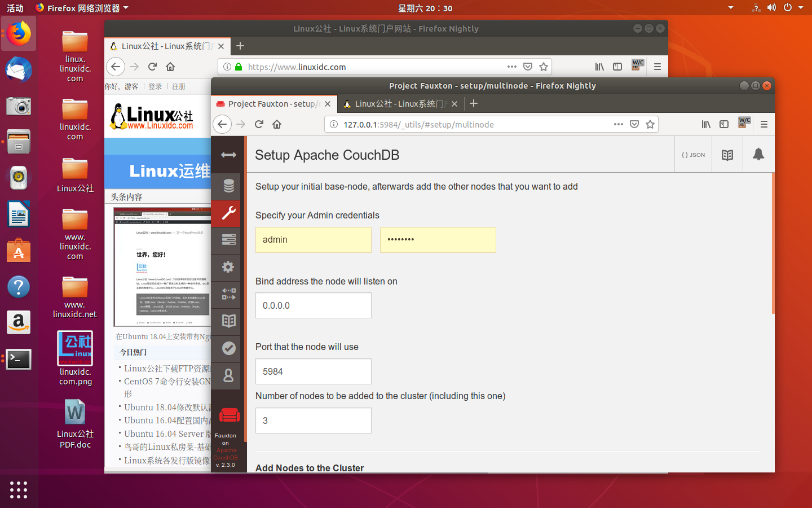Click the reload page button
The width and height of the screenshot is (812, 508).
pyautogui.click(x=259, y=124)
